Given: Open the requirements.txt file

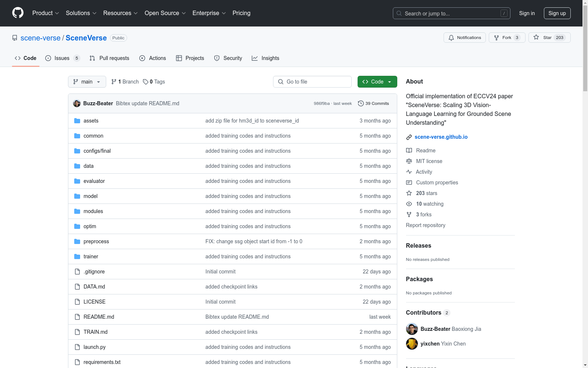Looking at the screenshot, I should pyautogui.click(x=102, y=362).
